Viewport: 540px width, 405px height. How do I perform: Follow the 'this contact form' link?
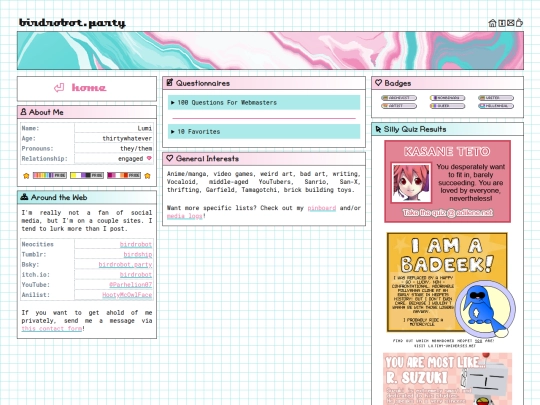click(52, 329)
